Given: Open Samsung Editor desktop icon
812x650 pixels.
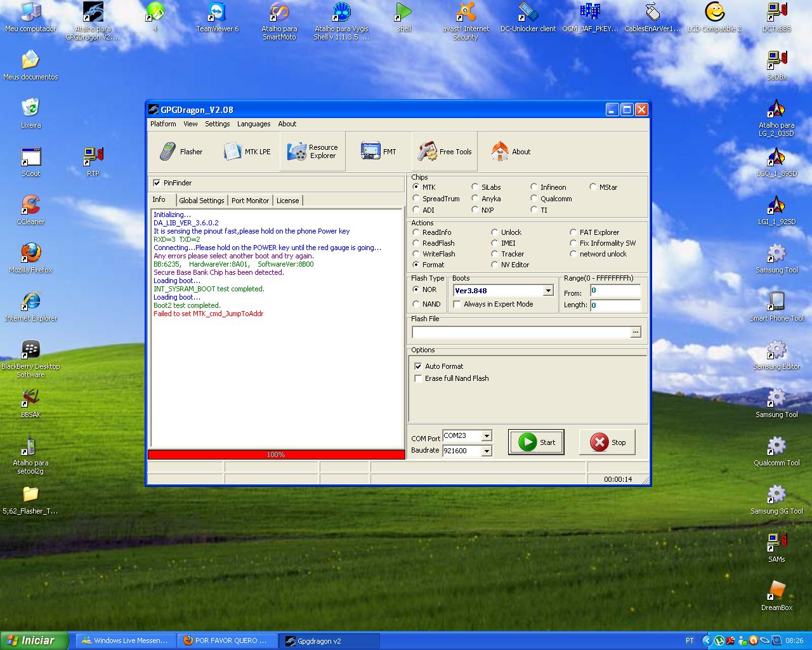Looking at the screenshot, I should 776,355.
